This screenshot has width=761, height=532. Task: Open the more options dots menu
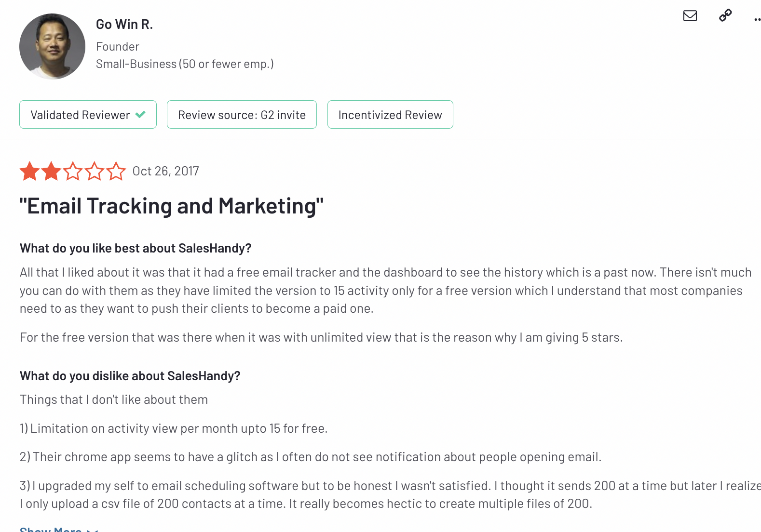[757, 20]
